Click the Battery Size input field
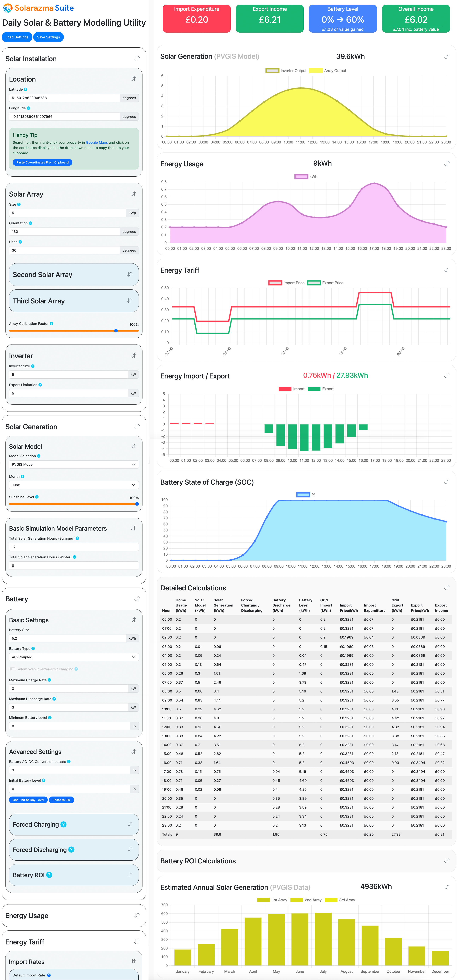Viewport: 458px width, 980px height. point(68,638)
